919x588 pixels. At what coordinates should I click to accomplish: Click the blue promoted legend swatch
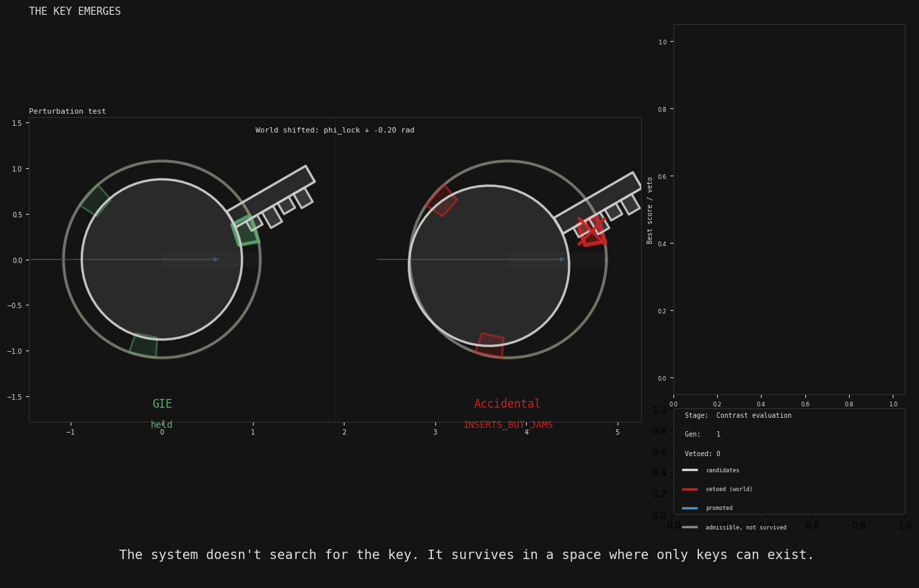tap(690, 508)
